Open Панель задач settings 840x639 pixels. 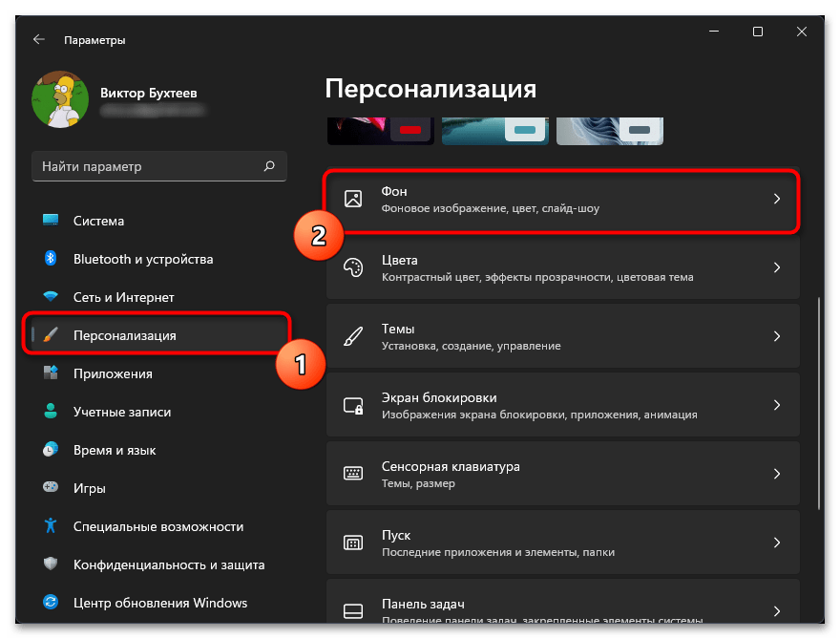coord(562,602)
